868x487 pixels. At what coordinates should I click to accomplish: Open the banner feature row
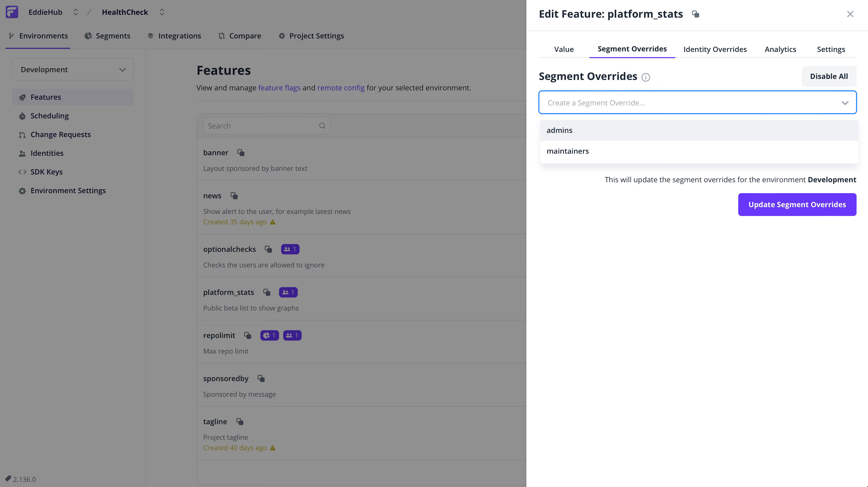(362, 159)
